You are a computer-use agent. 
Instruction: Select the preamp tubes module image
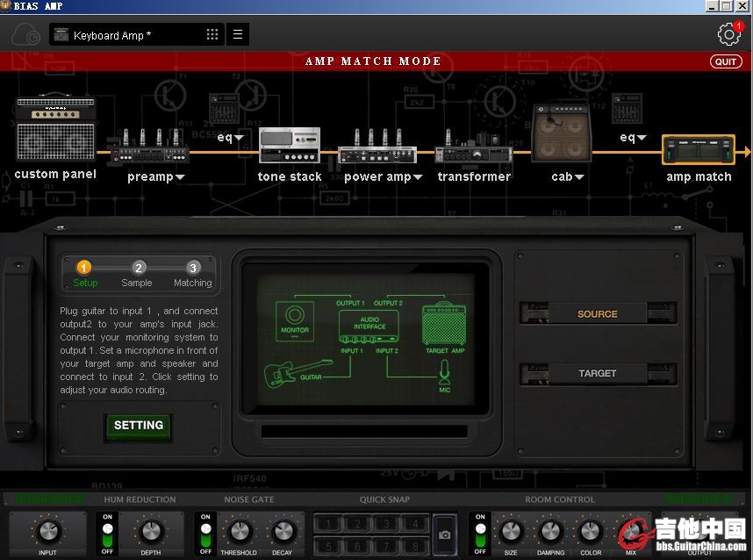[150, 146]
